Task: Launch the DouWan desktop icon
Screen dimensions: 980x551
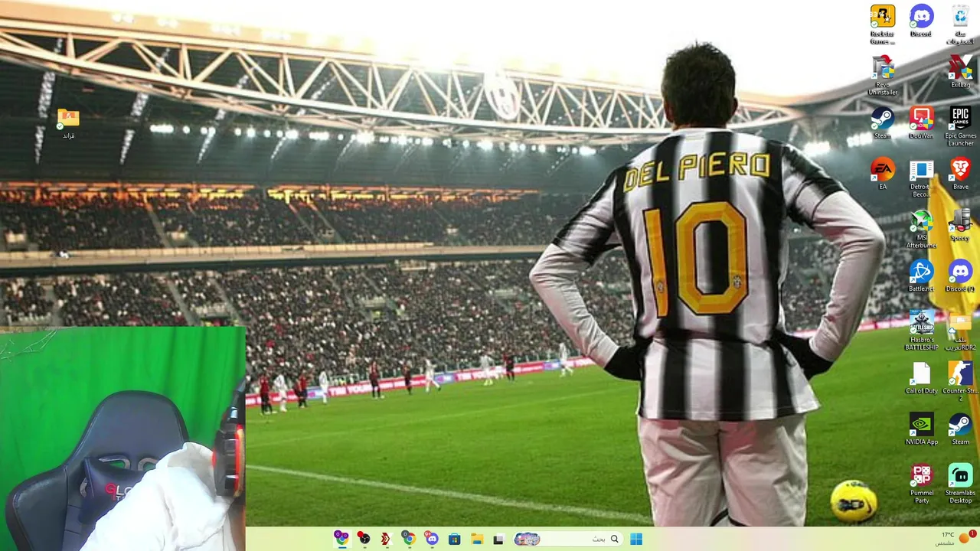Action: (921, 123)
